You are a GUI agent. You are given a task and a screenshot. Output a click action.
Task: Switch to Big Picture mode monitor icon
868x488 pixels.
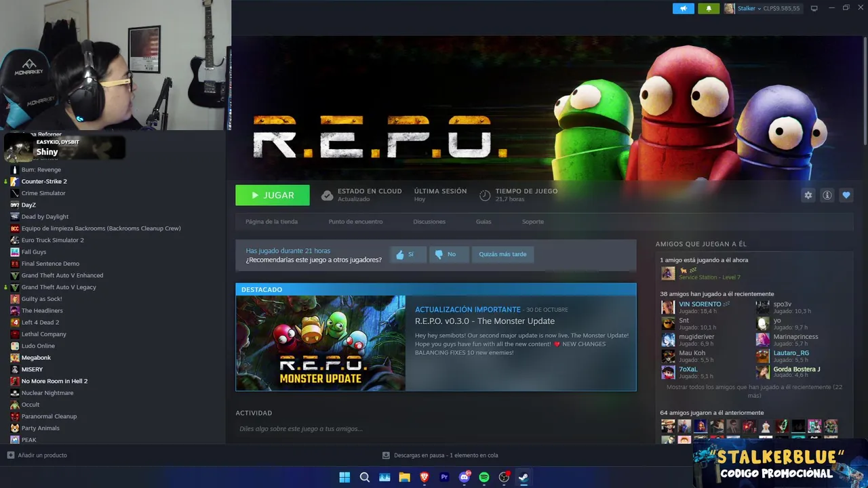pyautogui.click(x=814, y=9)
